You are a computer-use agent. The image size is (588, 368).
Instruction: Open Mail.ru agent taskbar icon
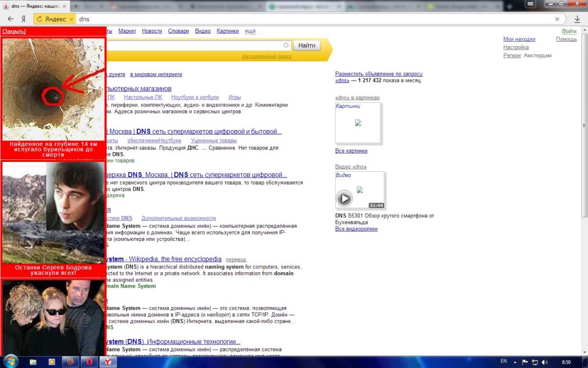click(x=71, y=362)
